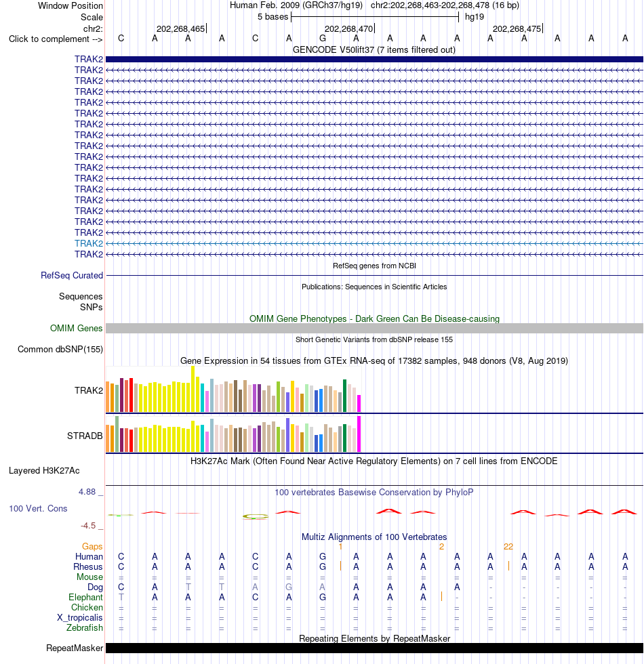The height and width of the screenshot is (664, 644).
Task: Click the 'Human' alignment row label
Action: [x=89, y=556]
